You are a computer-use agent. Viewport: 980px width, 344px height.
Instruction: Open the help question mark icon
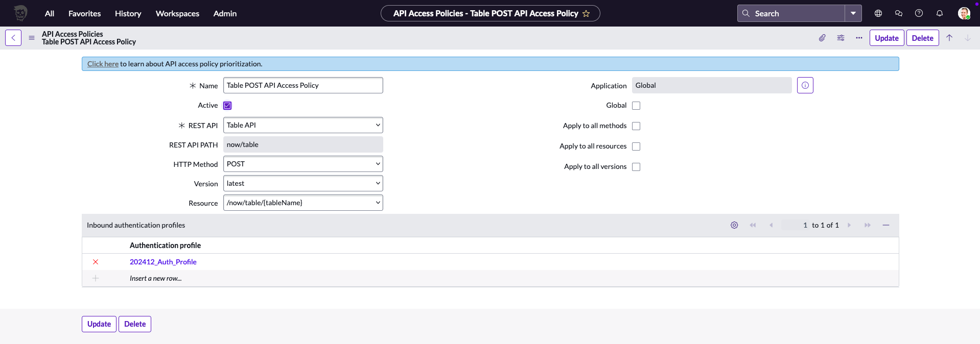click(919, 13)
